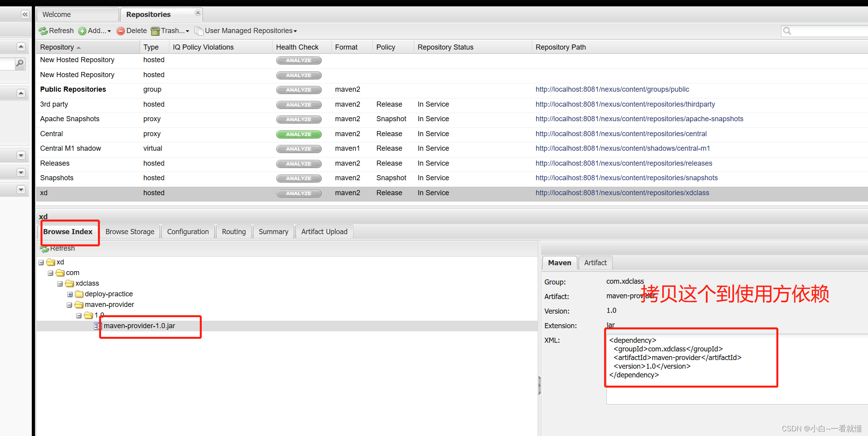The image size is (868, 436).
Task: Click the green ANALYZE button for Central
Action: pos(299,134)
